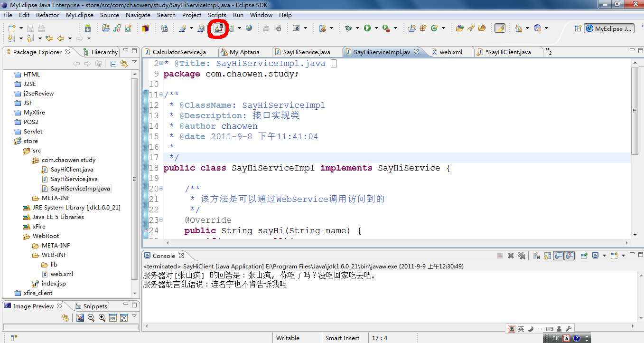Select the xfire_client project
The image size is (644, 343).
(x=38, y=293)
